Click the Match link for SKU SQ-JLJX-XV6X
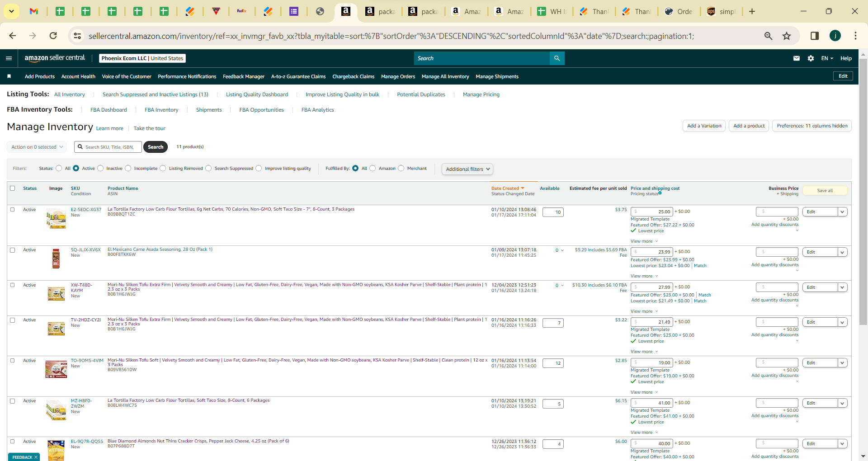 pyautogui.click(x=700, y=266)
